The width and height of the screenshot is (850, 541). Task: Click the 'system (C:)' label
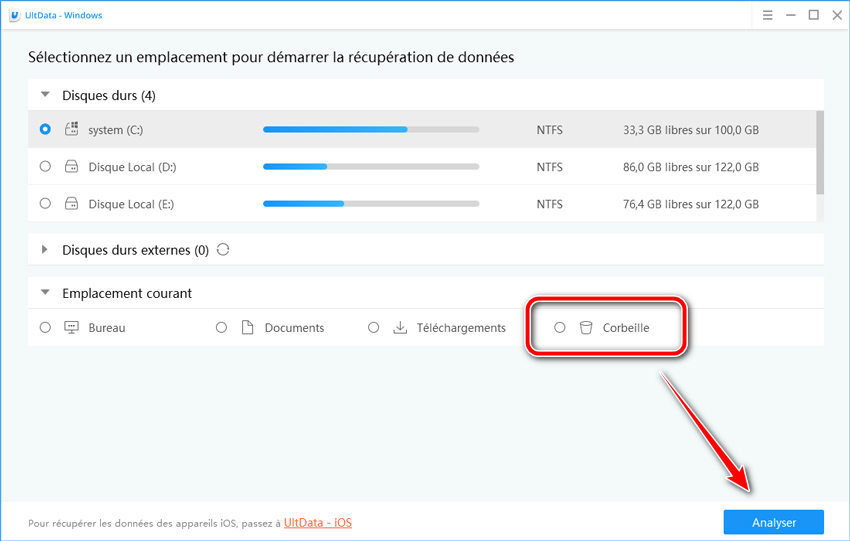click(x=115, y=130)
